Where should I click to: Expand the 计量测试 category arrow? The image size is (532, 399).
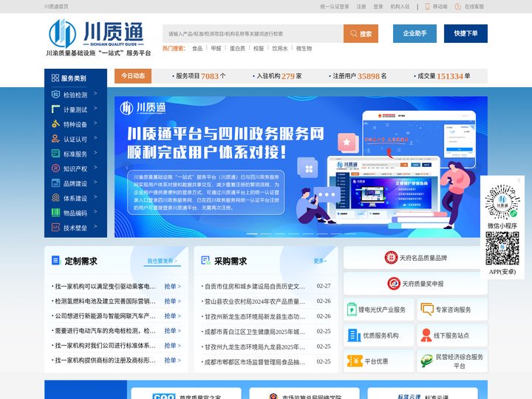95,108
